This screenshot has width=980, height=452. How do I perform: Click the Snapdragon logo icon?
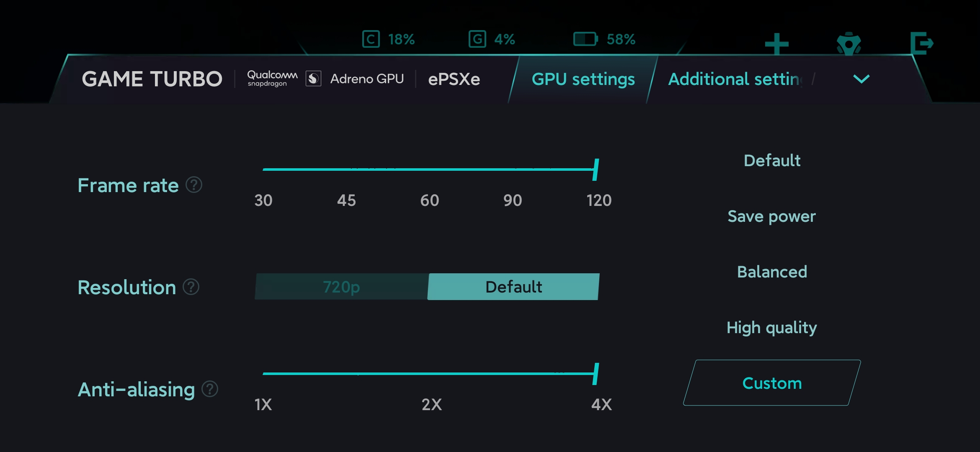point(313,79)
